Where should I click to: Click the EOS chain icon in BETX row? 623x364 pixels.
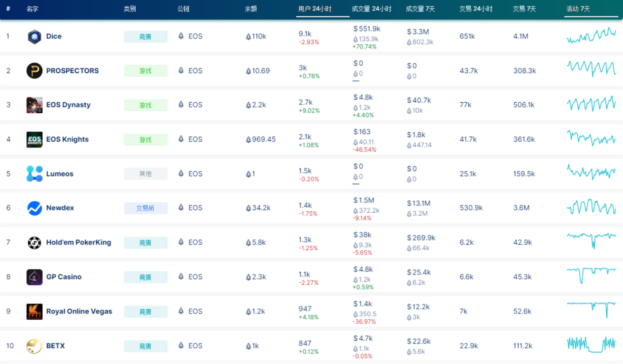tap(181, 345)
